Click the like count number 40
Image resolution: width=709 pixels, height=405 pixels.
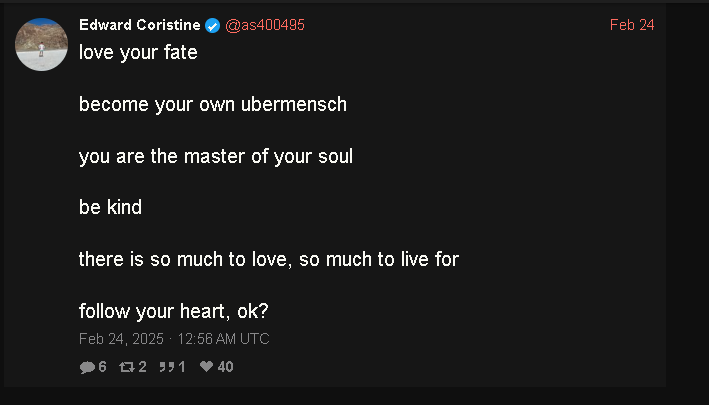coord(225,367)
